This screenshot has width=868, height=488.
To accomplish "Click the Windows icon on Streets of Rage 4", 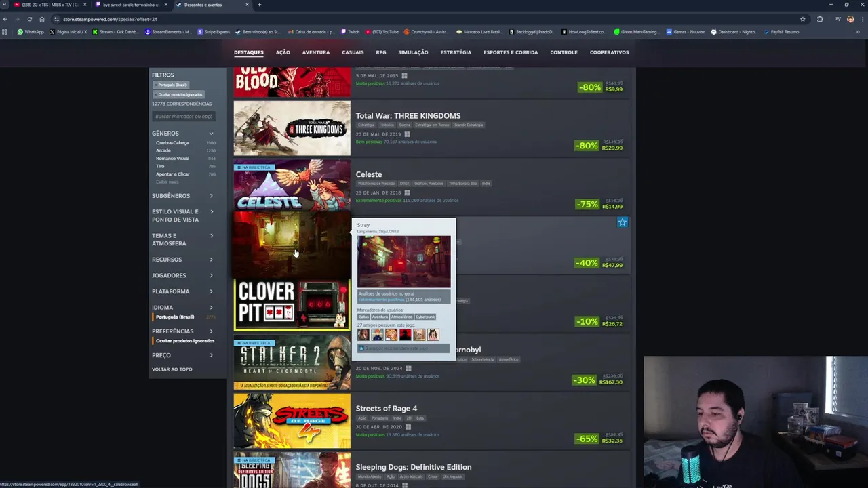I will [408, 427].
